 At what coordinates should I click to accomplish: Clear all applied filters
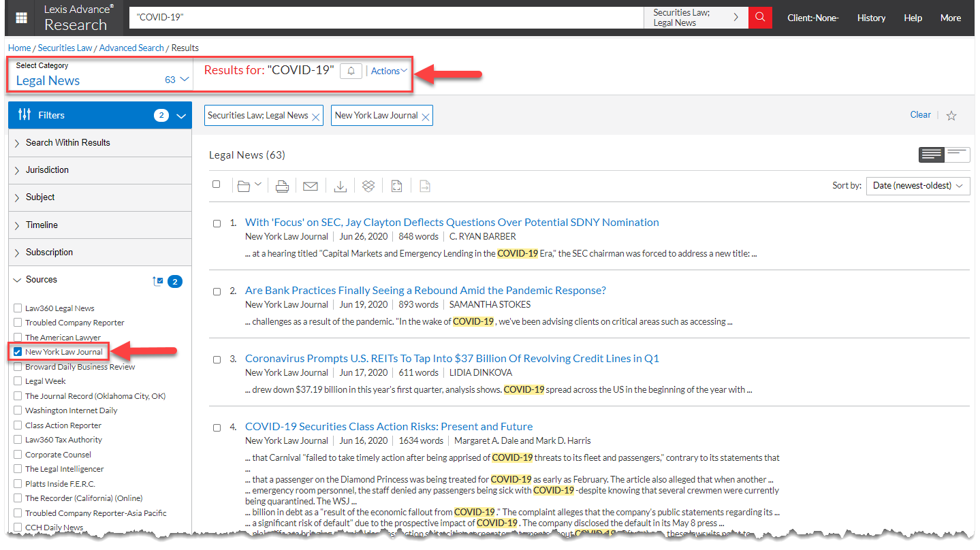tap(920, 115)
